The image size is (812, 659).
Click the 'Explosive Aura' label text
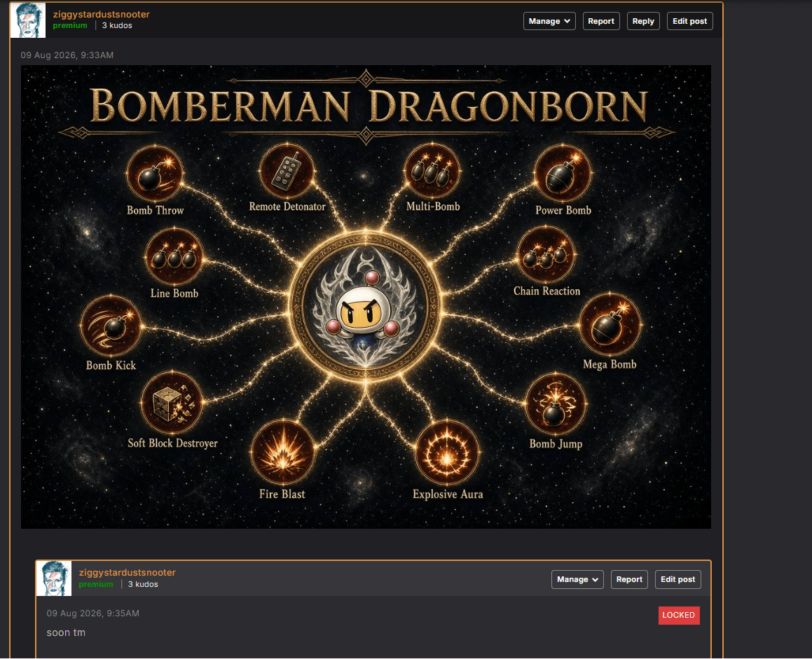[x=448, y=494]
